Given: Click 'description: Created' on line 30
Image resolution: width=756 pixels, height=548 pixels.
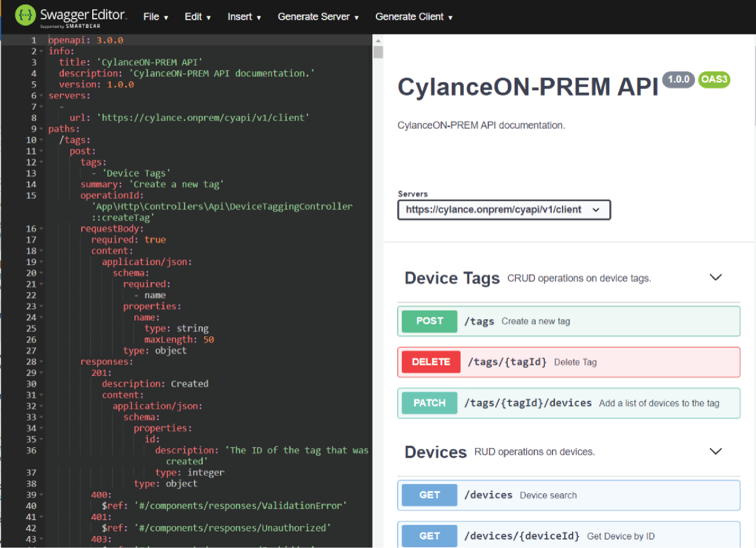Looking at the screenshot, I should point(155,384).
